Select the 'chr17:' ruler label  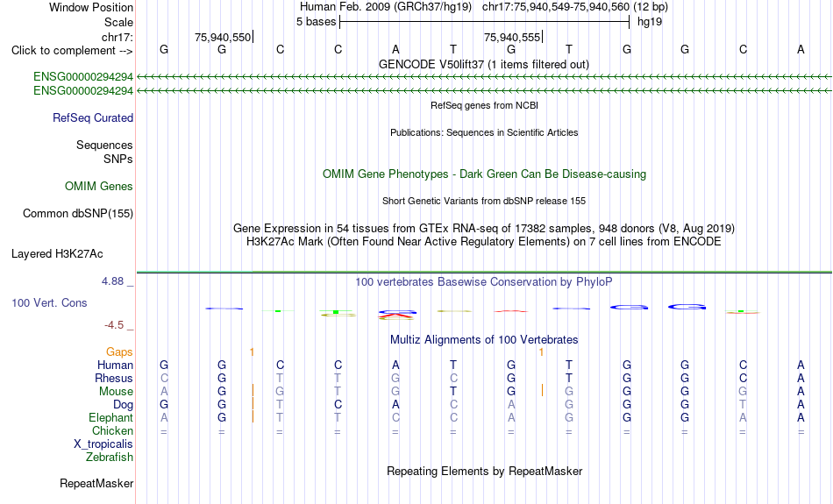(117, 37)
